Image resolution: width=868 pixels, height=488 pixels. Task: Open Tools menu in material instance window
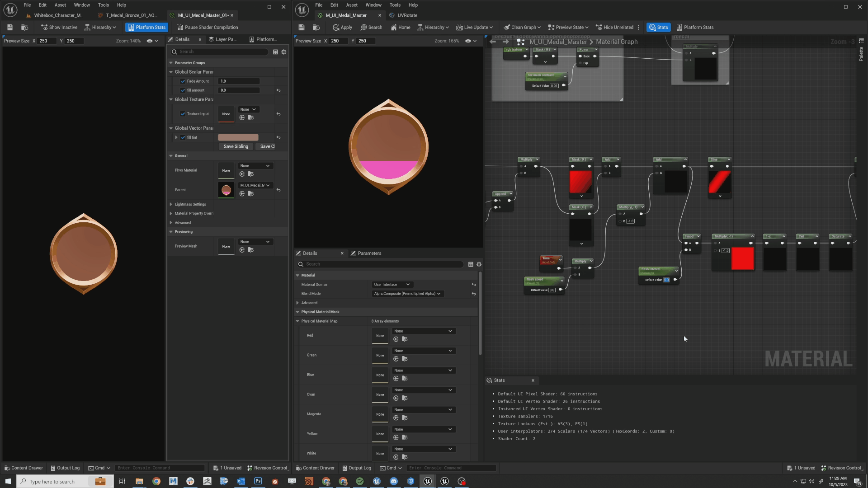point(104,5)
